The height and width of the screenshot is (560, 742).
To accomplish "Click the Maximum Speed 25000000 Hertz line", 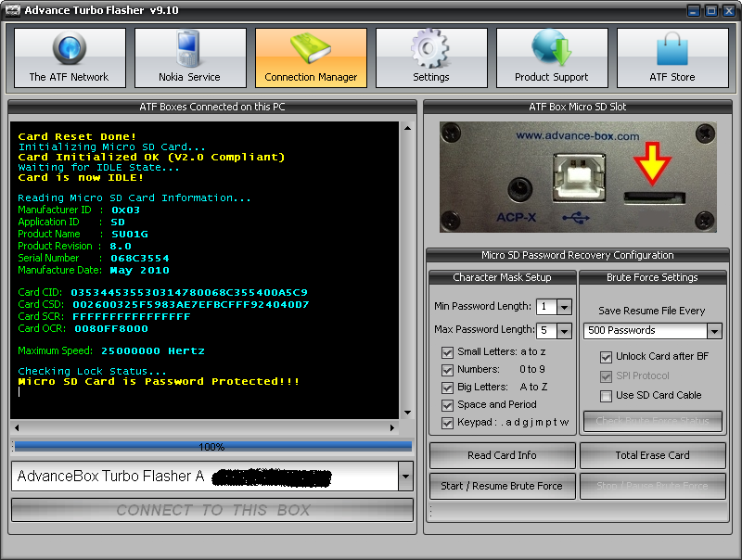I will [x=111, y=351].
